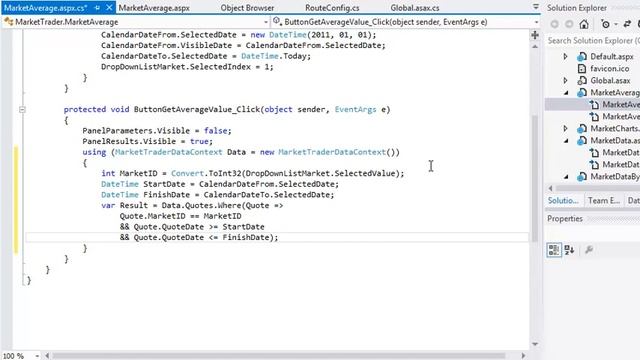Click 'DropDownListMarket.SelectedIndex = 1;' code line
Image resolution: width=640 pixels, height=360 pixels.
187,67
